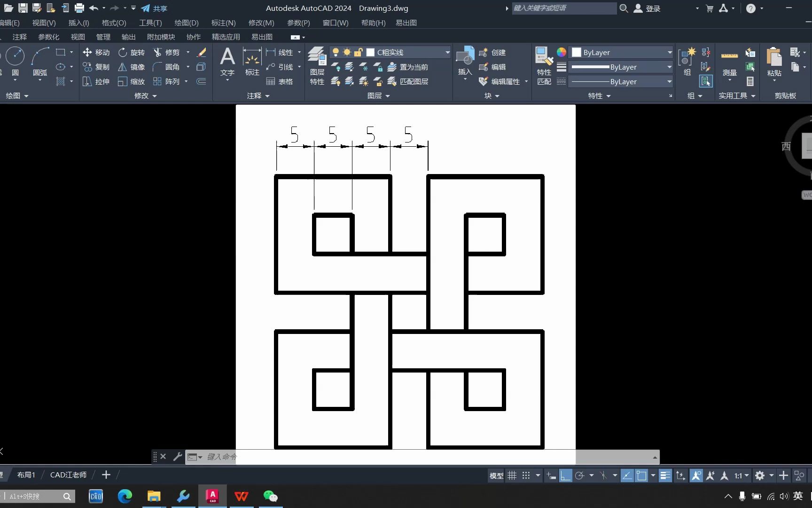Switch to the 布局1 layout tab
This screenshot has width=812, height=508.
click(26, 475)
